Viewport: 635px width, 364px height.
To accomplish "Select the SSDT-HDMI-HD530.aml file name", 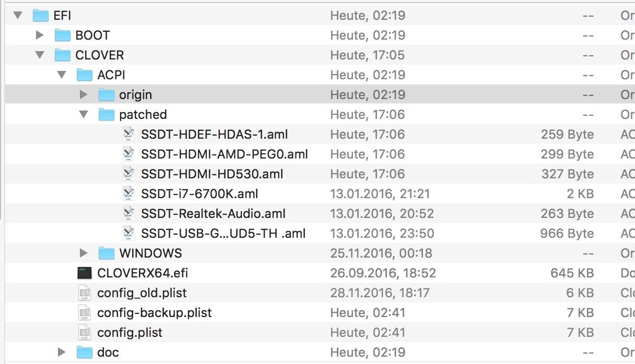I will click(212, 174).
